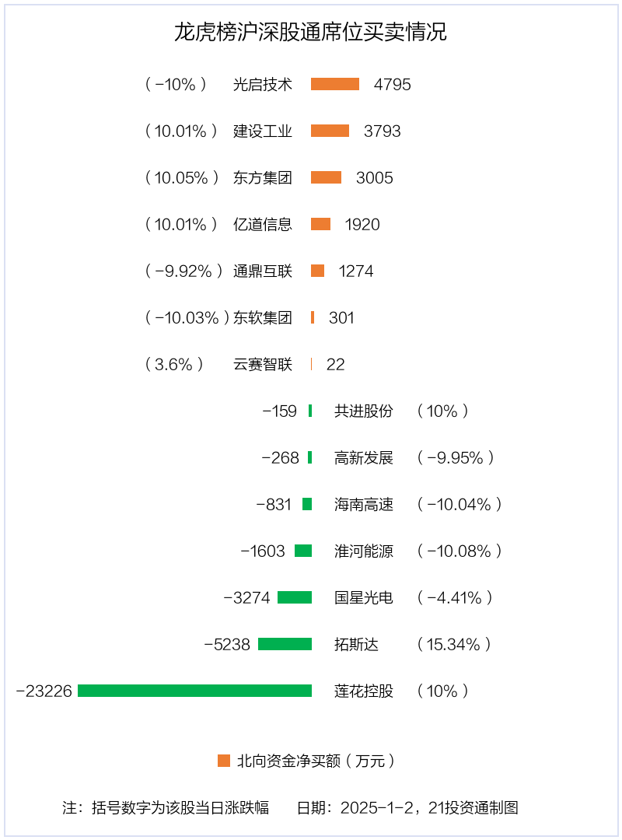Click the 东方集团 bar in the chart
Image resolution: width=622 pixels, height=840 pixels.
pos(326,177)
